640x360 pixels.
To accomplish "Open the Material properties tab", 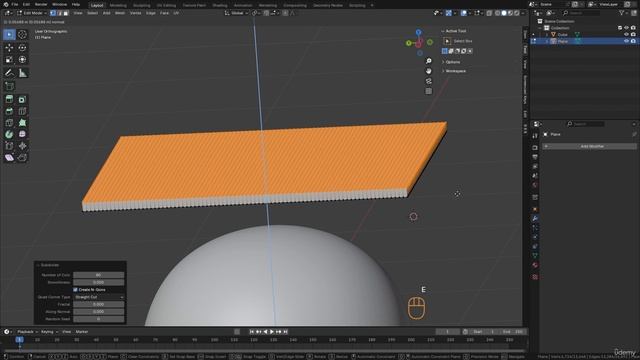I will 535,265.
